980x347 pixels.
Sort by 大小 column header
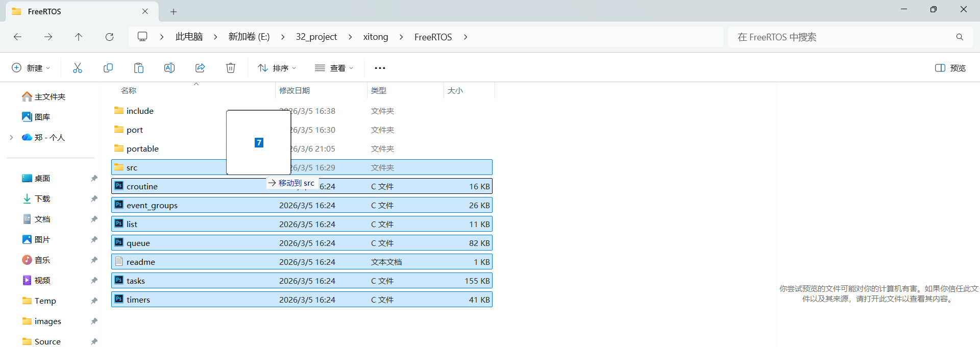point(455,90)
